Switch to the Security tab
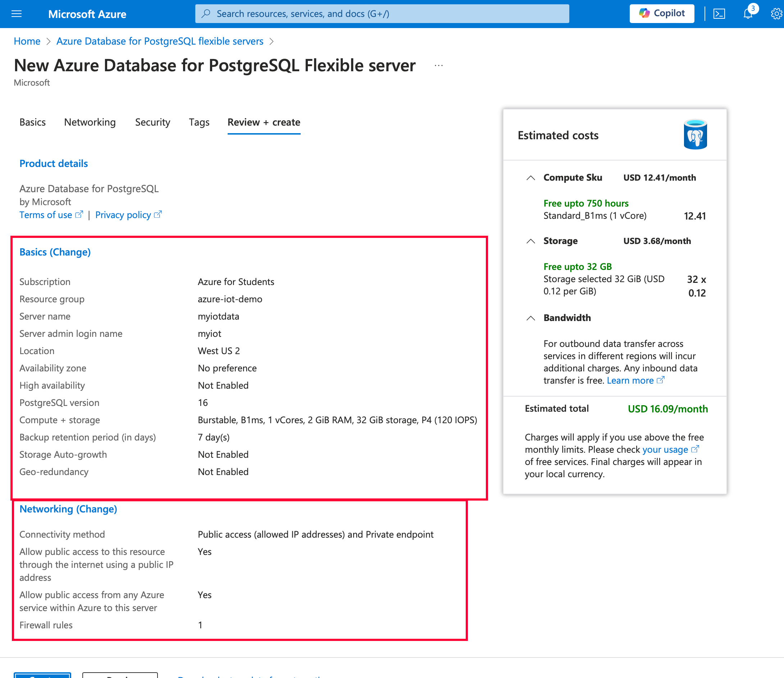The image size is (784, 678). pyautogui.click(x=152, y=122)
